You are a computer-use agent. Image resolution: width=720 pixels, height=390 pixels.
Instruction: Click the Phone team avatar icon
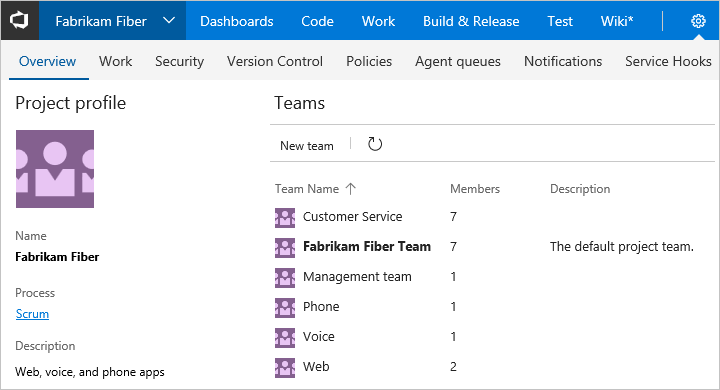pos(285,308)
